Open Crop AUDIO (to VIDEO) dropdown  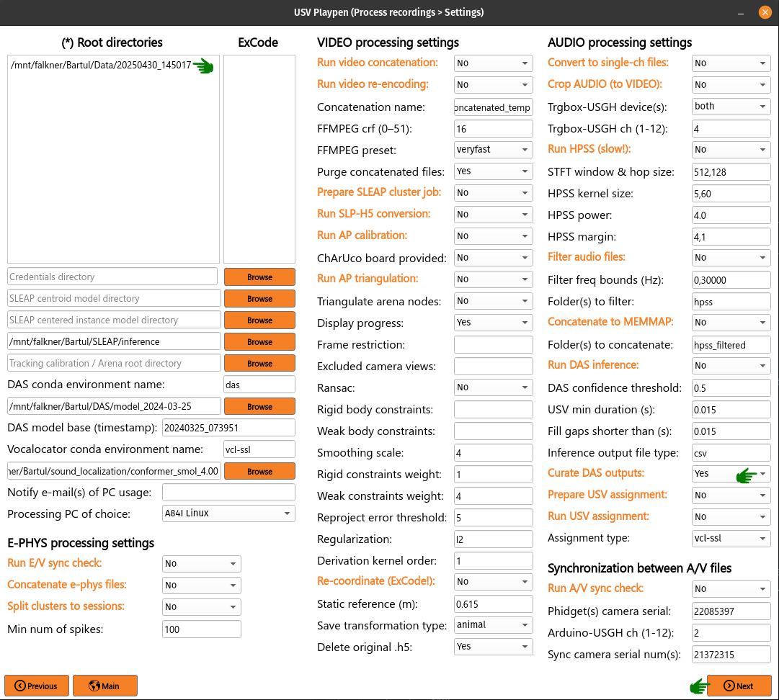731,84
